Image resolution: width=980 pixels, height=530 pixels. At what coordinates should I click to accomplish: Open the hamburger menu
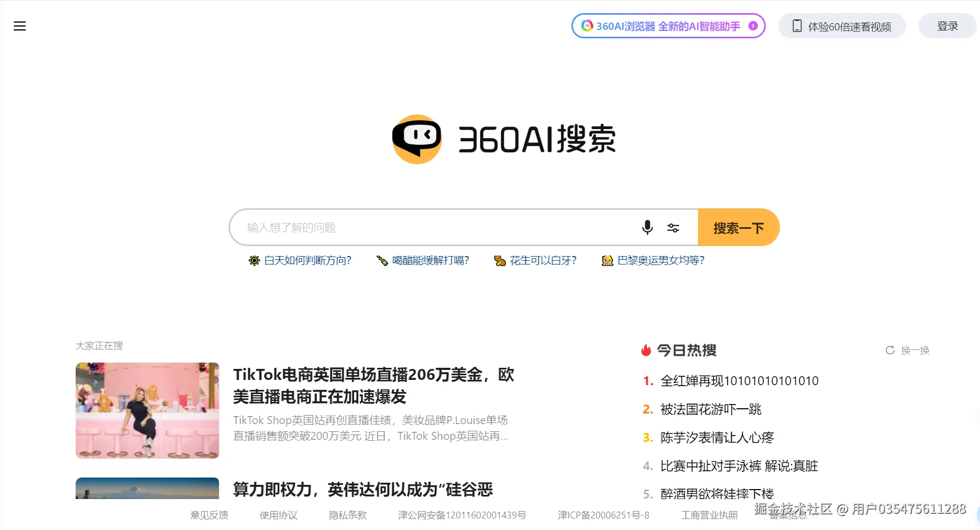point(19,26)
